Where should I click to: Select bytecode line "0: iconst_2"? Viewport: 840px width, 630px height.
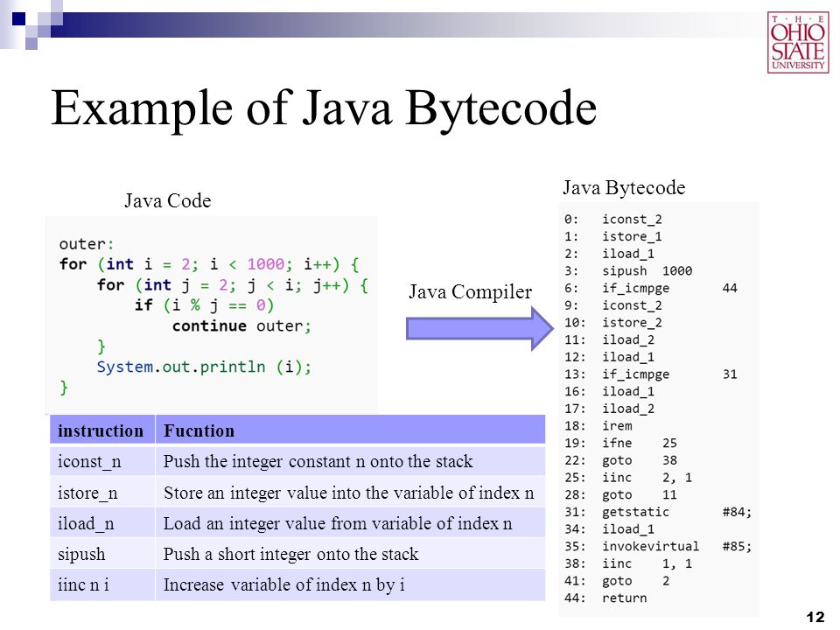[x=612, y=219]
